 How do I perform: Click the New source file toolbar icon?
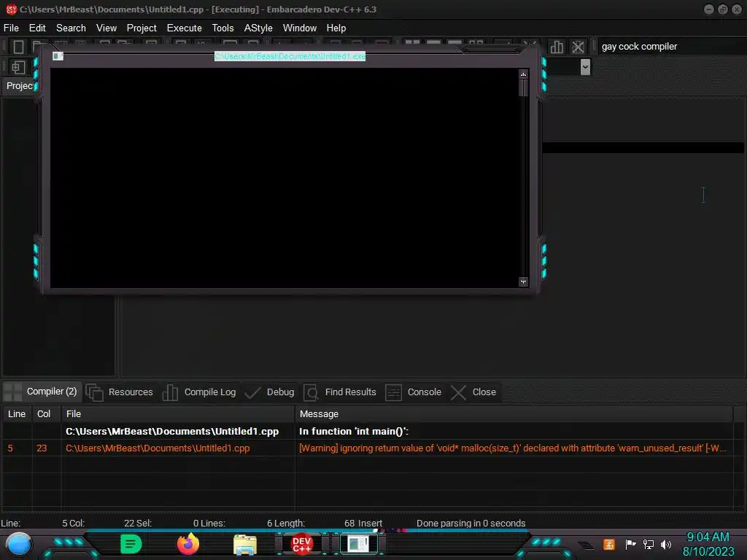click(x=18, y=47)
